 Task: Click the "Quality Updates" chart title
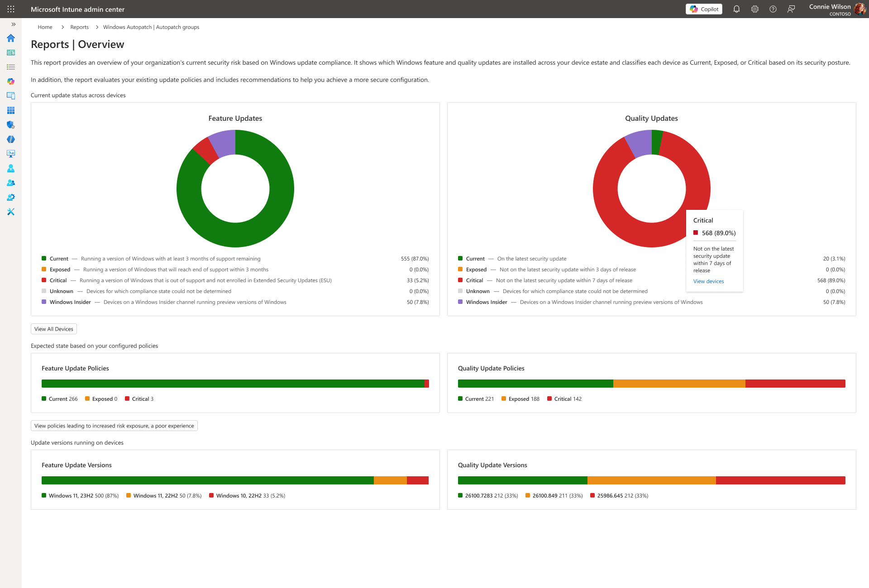coord(651,119)
